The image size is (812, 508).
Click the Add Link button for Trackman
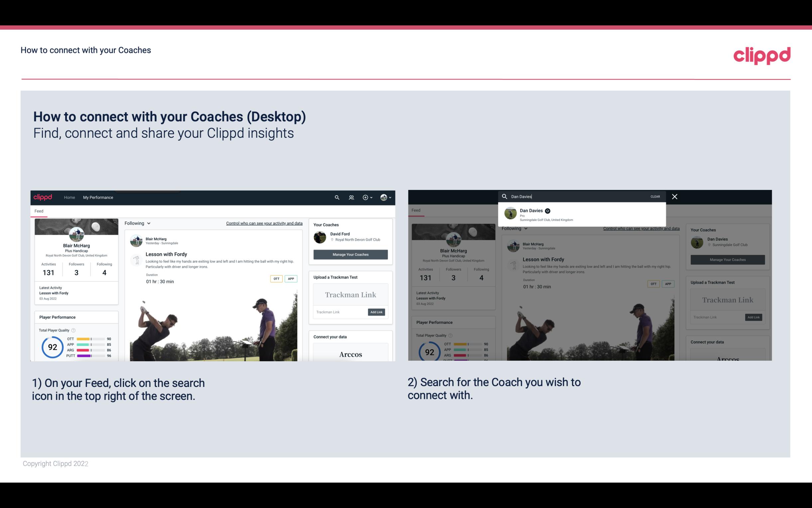point(377,312)
